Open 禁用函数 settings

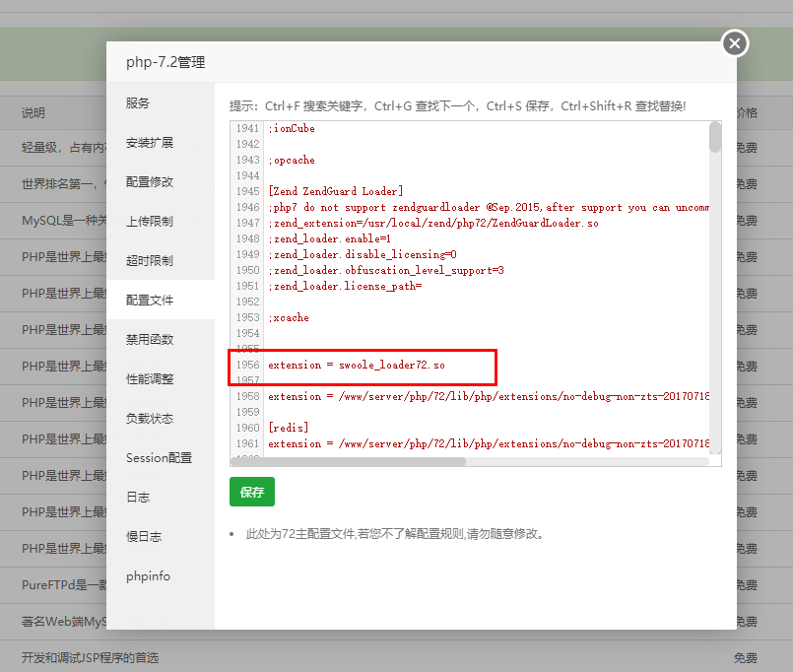coord(150,340)
